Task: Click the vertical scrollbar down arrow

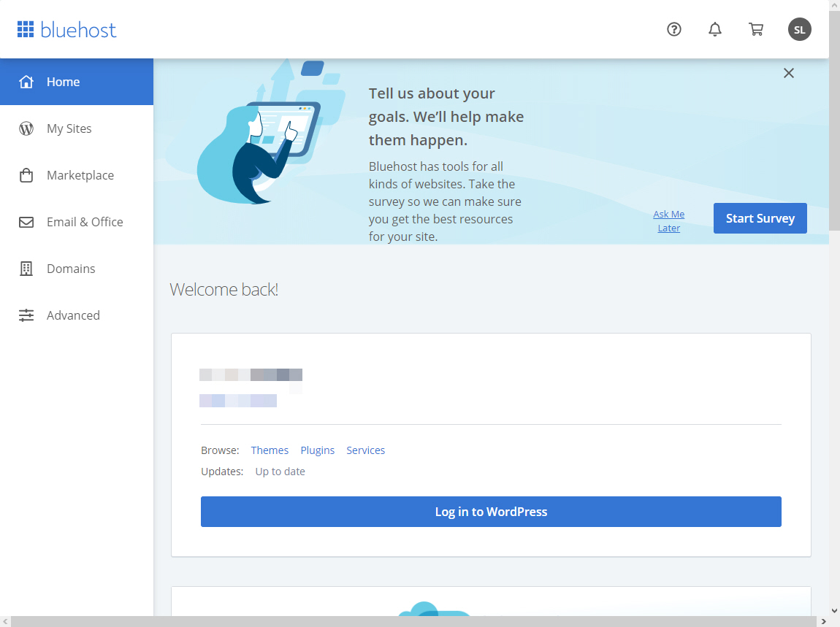Action: pyautogui.click(x=834, y=610)
